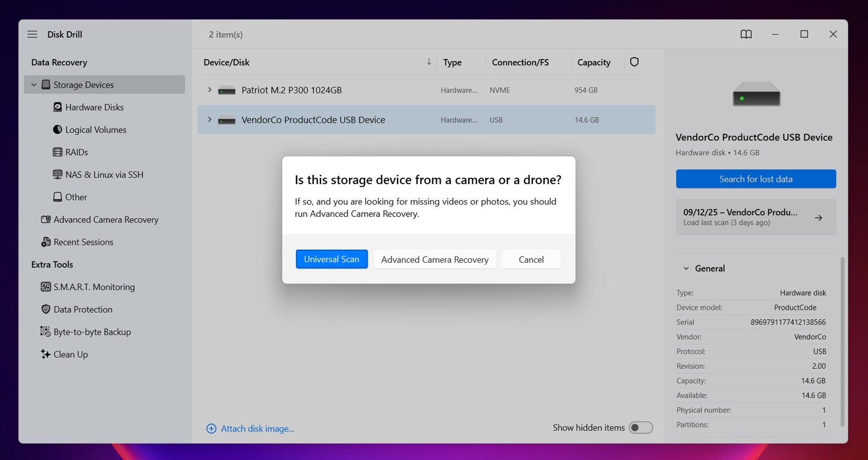Click Attach disk image link
The image size is (868, 460).
click(x=257, y=429)
